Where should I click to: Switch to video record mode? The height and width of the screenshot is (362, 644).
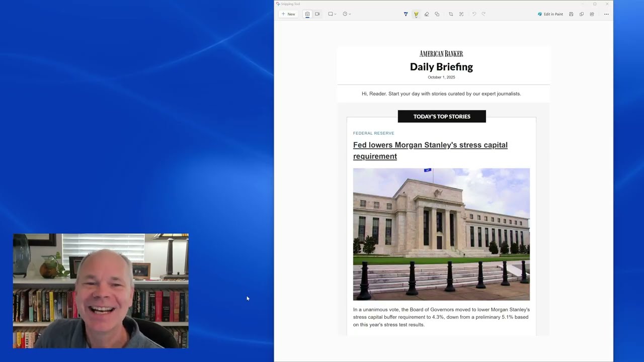[x=317, y=14]
